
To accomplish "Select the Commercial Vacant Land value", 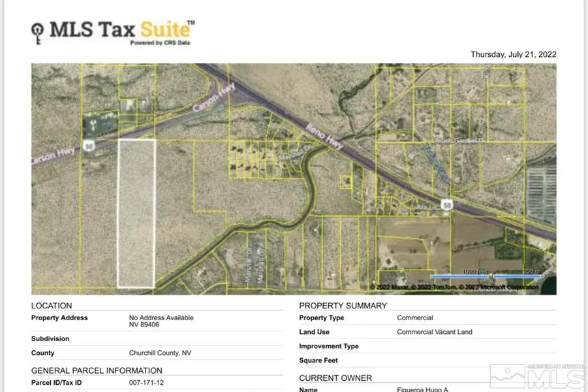I will (x=434, y=332).
